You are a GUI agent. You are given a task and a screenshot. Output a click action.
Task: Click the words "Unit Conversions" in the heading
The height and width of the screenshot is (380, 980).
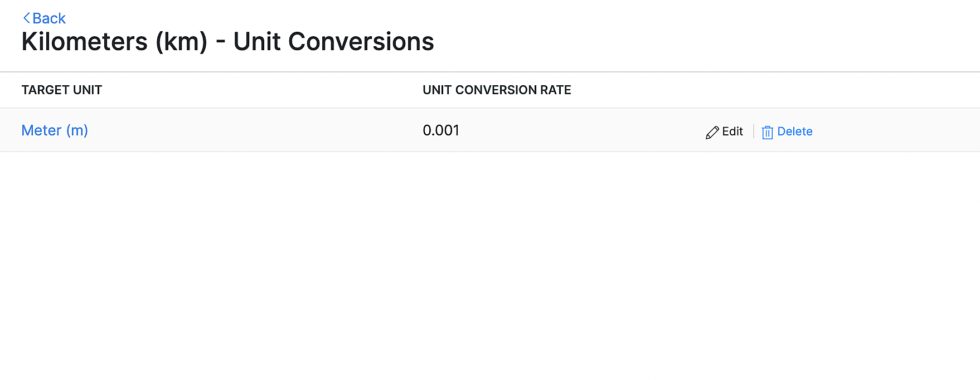click(333, 42)
